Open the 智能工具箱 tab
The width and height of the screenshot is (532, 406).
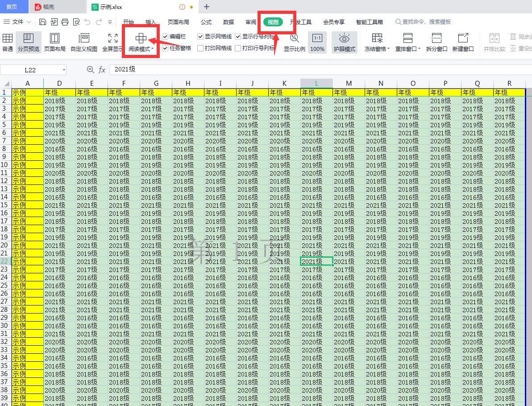370,22
